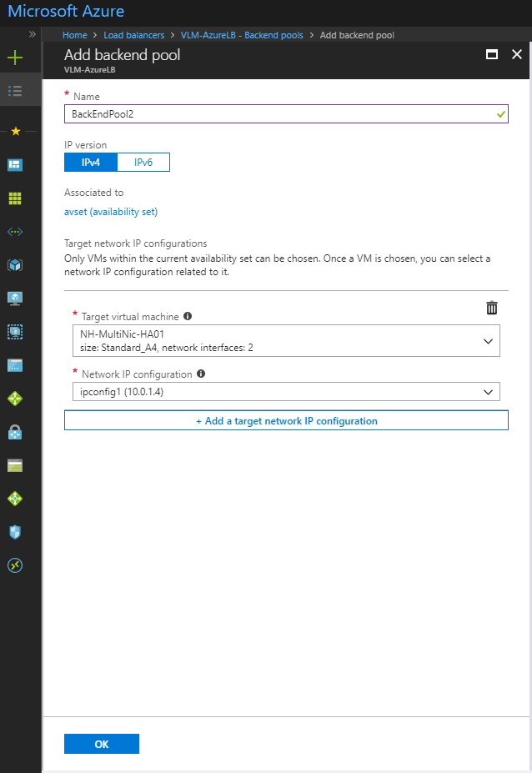Image resolution: width=532 pixels, height=773 pixels.
Task: Open Network IP configuration dropdown ipconfig1
Action: point(286,392)
